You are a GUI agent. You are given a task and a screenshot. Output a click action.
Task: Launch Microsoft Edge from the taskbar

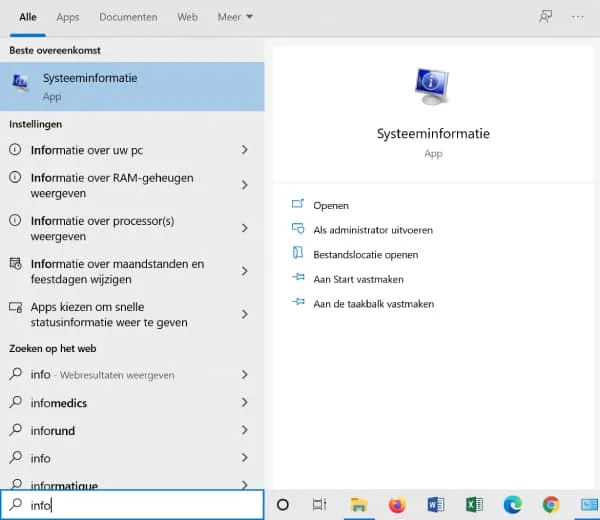tap(512, 505)
